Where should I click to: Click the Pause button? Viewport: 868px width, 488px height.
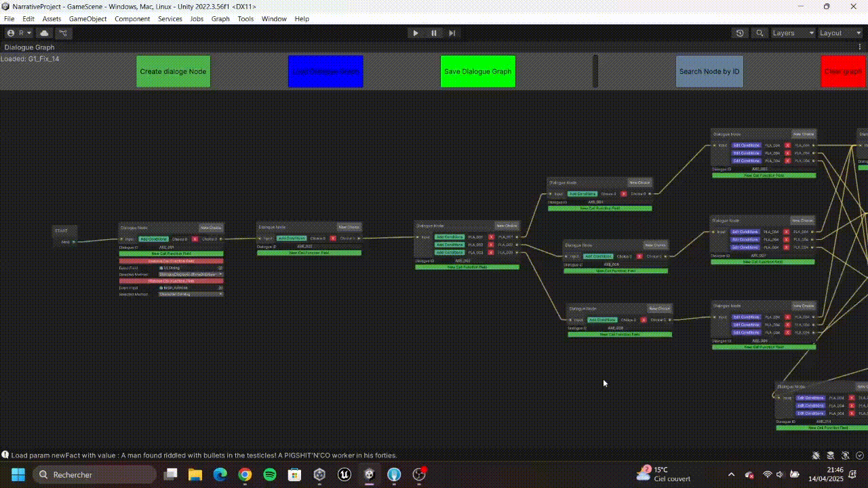click(x=434, y=33)
